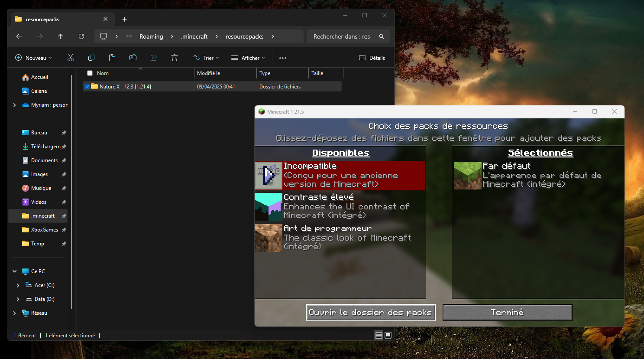Switch to details list view icon

tap(379, 335)
